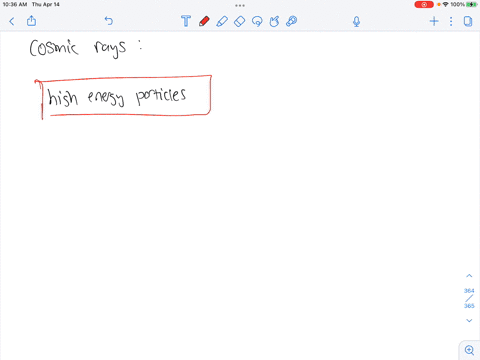Open the three-dot more options menu

pos(451,21)
